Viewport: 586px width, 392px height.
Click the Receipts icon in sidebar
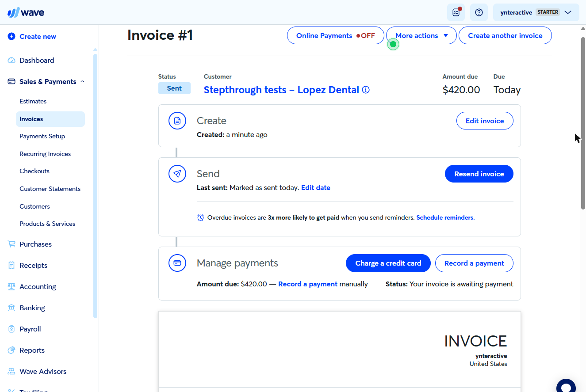point(11,266)
